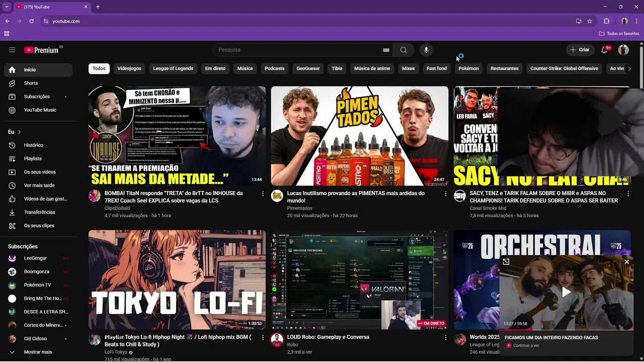Image resolution: width=644 pixels, height=362 pixels.
Task: Open LeeGengar subscription channel
Action: pyautogui.click(x=38, y=258)
